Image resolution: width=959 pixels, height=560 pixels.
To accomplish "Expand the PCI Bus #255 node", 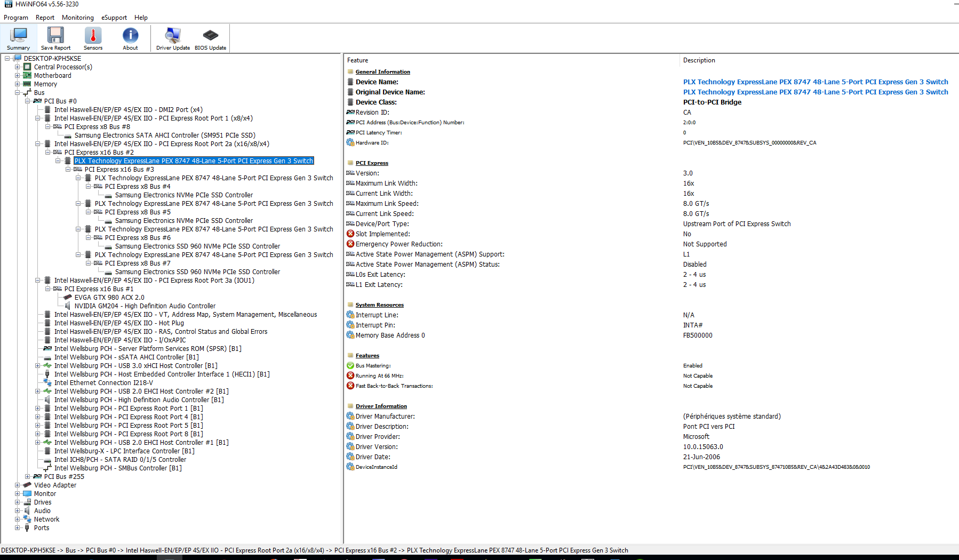I will pyautogui.click(x=28, y=477).
